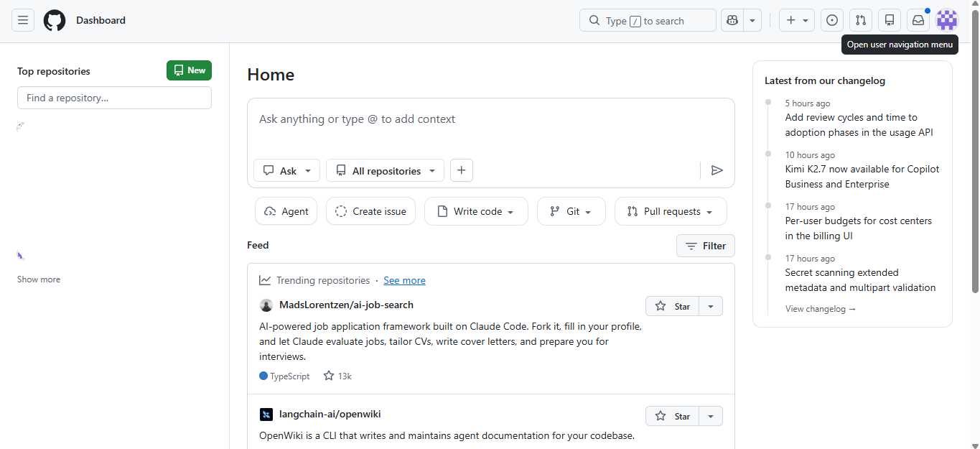The height and width of the screenshot is (449, 980).
Task: Expand the Write code dropdown
Action: pos(476,211)
